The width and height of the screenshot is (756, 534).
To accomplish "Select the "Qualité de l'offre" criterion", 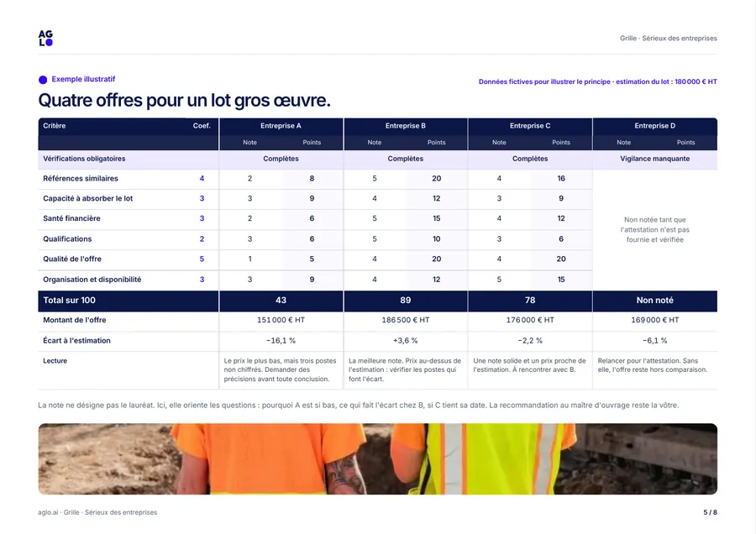I will click(72, 259).
